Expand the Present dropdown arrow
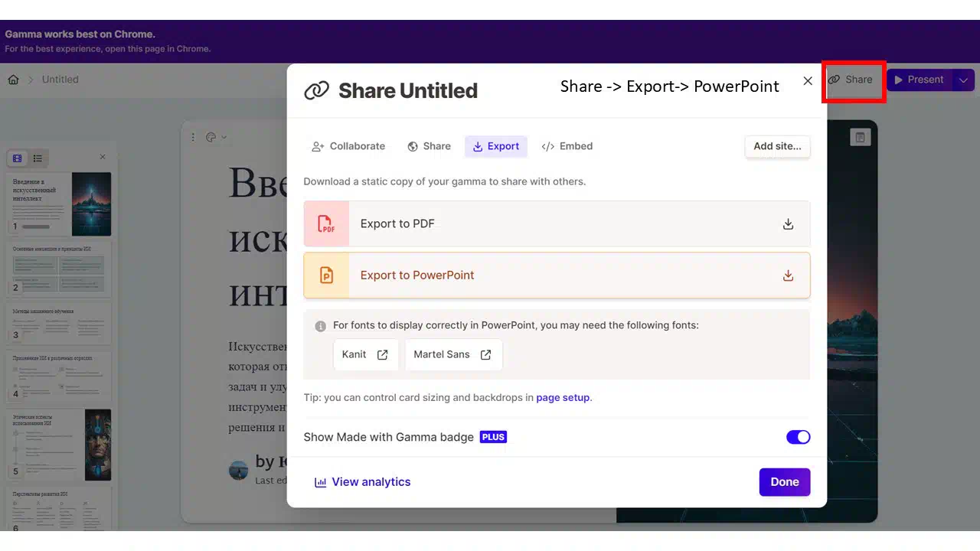Screen dimensions: 980x551 click(964, 80)
